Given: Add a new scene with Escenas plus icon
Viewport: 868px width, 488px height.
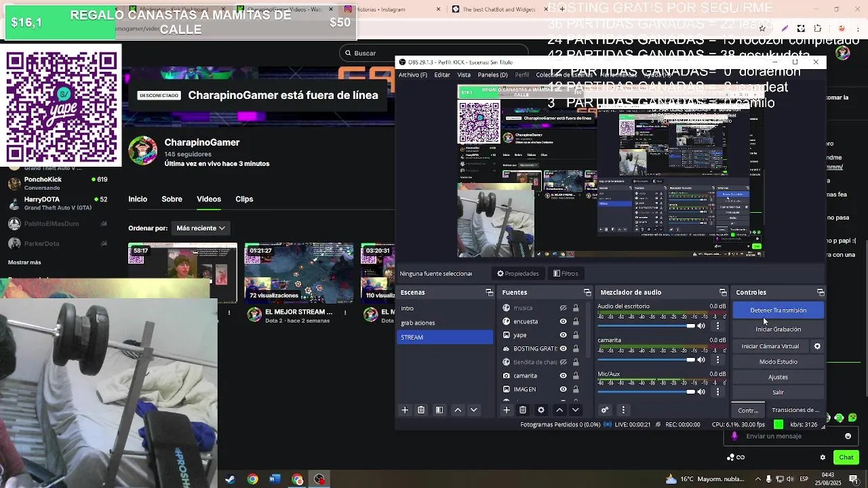Looking at the screenshot, I should pos(405,410).
